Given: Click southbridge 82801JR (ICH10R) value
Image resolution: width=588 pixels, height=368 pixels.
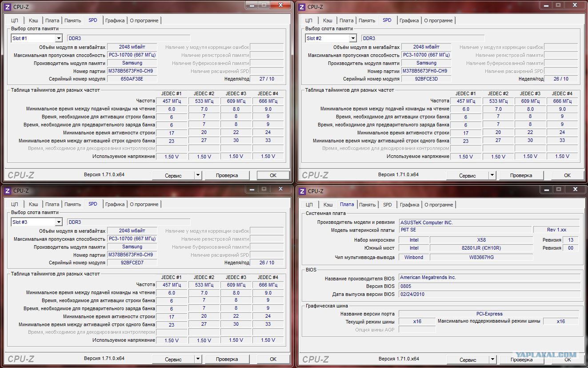Looking at the screenshot, I should tap(481, 248).
